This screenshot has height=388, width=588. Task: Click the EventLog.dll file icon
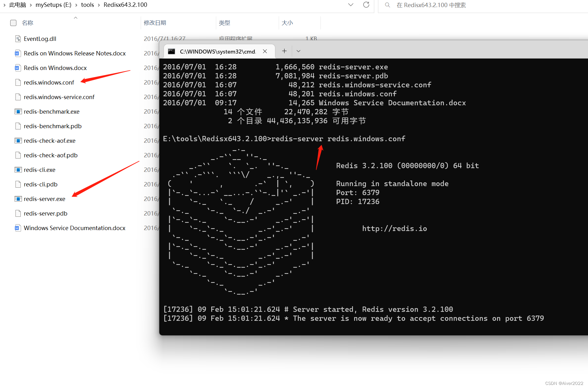18,39
